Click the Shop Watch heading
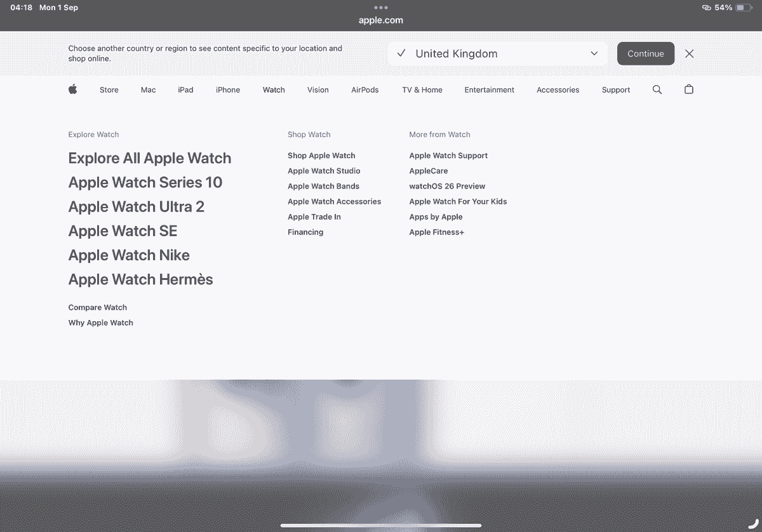 pos(309,135)
